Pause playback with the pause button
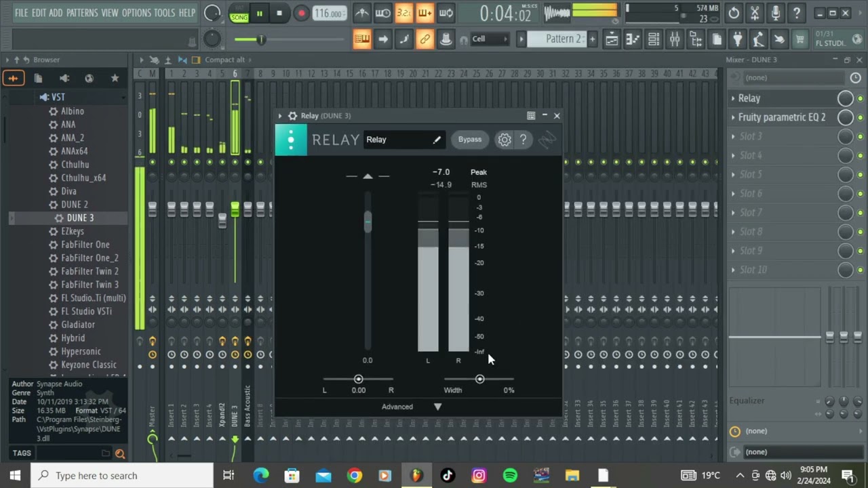The image size is (868, 488). (259, 13)
